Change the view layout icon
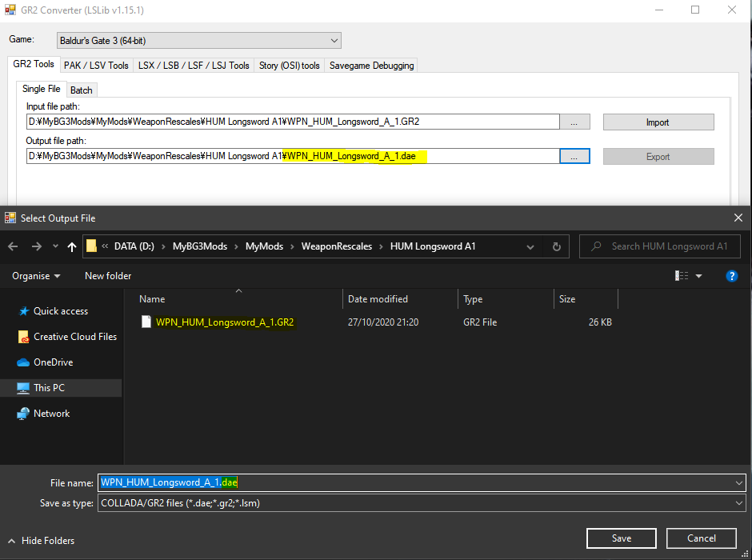The width and height of the screenshot is (752, 560). point(682,276)
